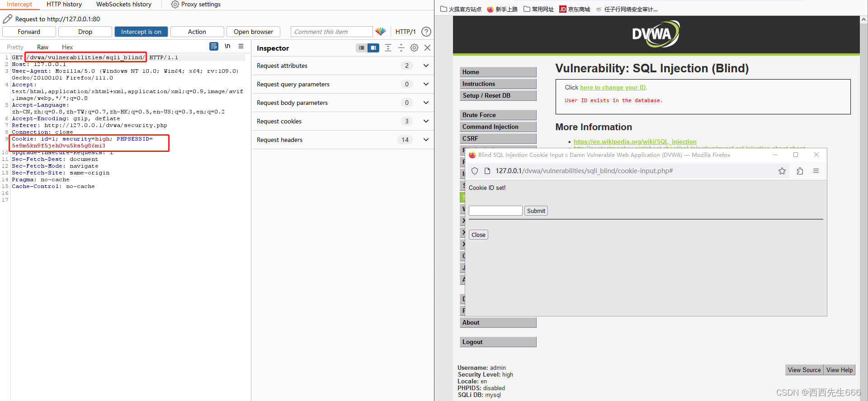
Task: Turn off the Intercept is on toggle
Action: (141, 32)
